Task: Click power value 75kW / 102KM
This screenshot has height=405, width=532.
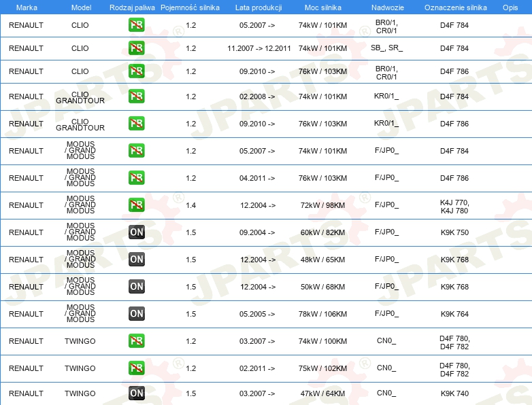Action: [x=322, y=368]
